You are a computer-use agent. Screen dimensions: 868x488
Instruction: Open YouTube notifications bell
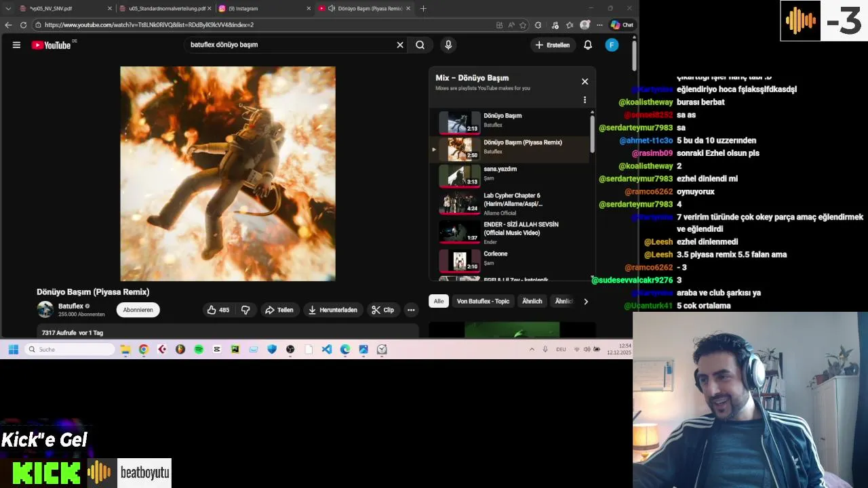(x=588, y=45)
